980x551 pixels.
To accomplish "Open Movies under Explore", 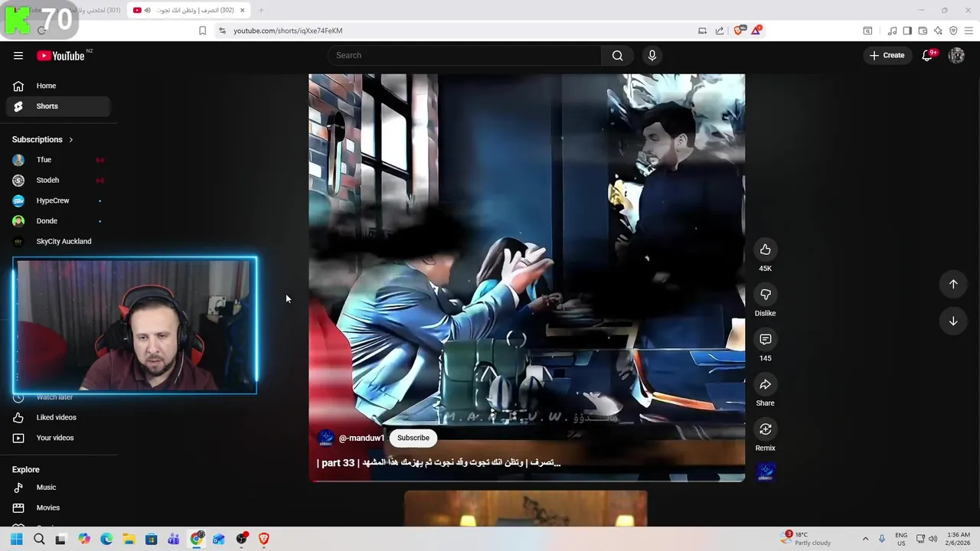I will tap(58, 507).
